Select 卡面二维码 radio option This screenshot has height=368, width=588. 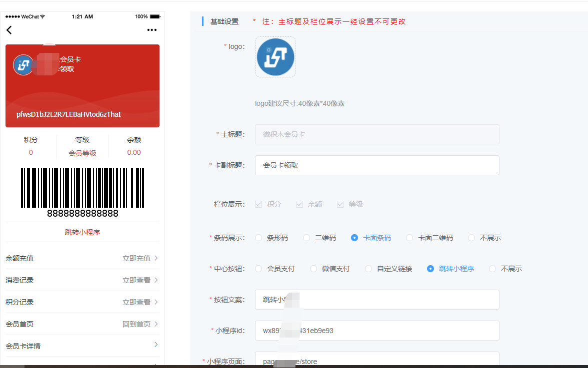(x=409, y=238)
